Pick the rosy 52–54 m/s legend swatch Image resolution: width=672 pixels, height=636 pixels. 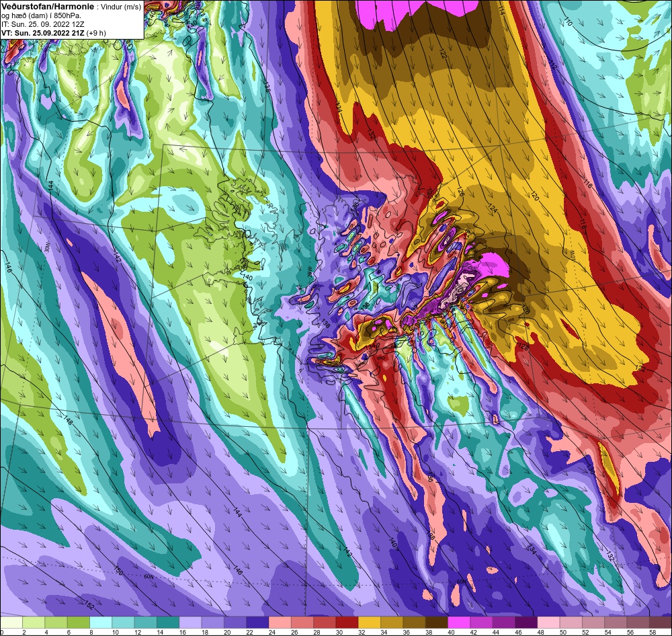(x=593, y=623)
